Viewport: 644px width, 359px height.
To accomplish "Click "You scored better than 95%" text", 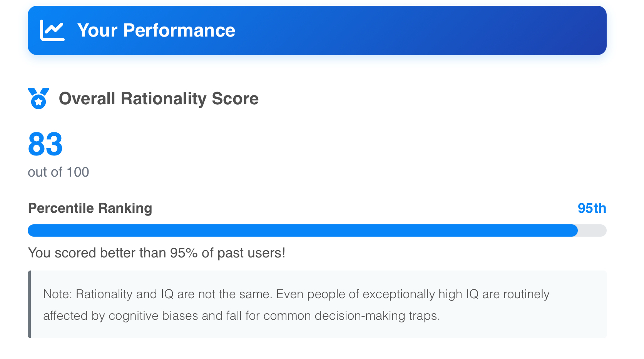I will [115, 253].
